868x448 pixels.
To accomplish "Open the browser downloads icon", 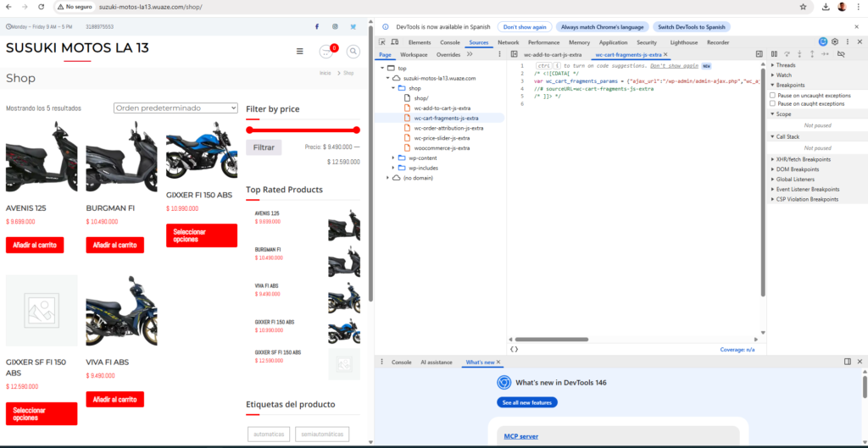I will (x=826, y=7).
